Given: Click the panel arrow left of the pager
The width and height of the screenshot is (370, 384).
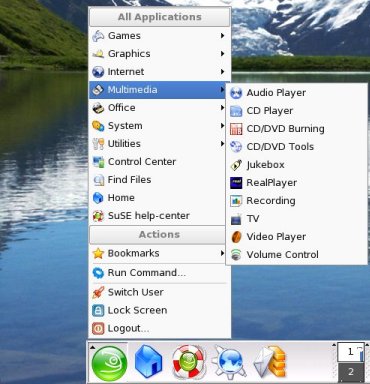Looking at the screenshot, I should 334,345.
